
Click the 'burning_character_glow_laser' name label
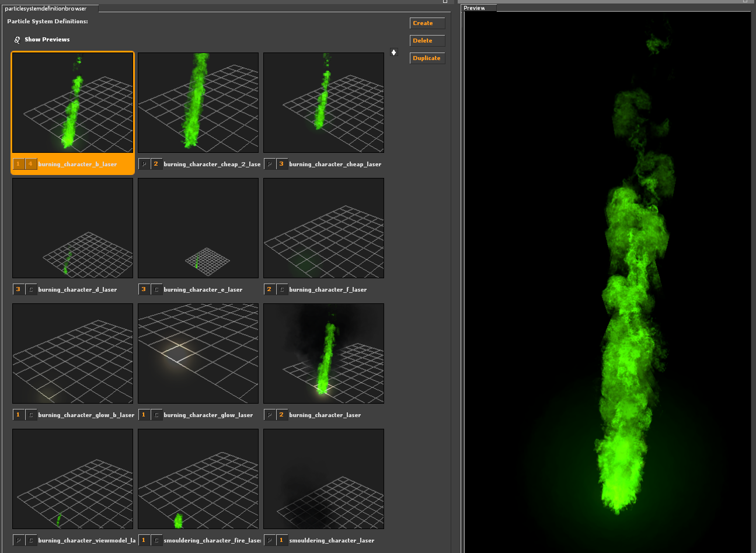point(208,415)
